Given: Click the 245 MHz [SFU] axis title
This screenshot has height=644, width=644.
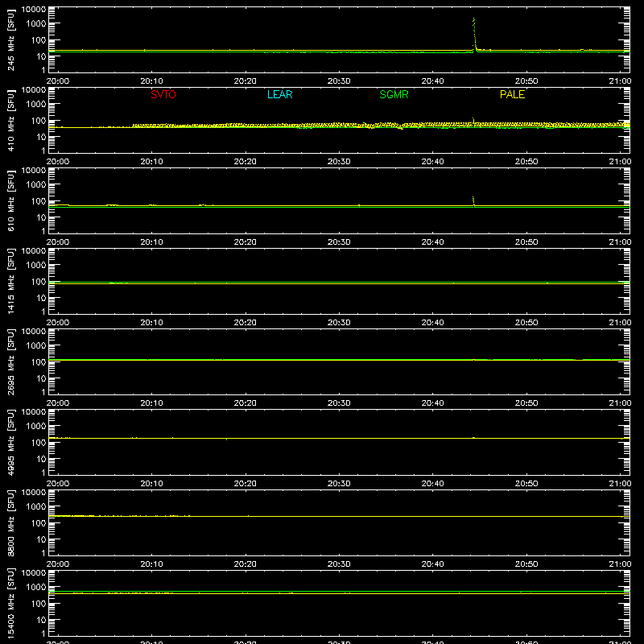Looking at the screenshot, I should pos(11,40).
